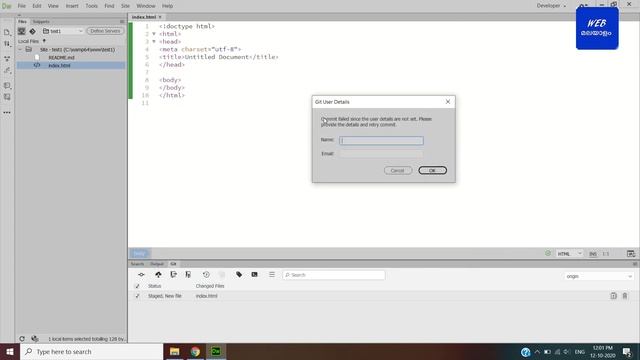Open the origin remote dropdown
This screenshot has height=360, width=640.
click(599, 276)
